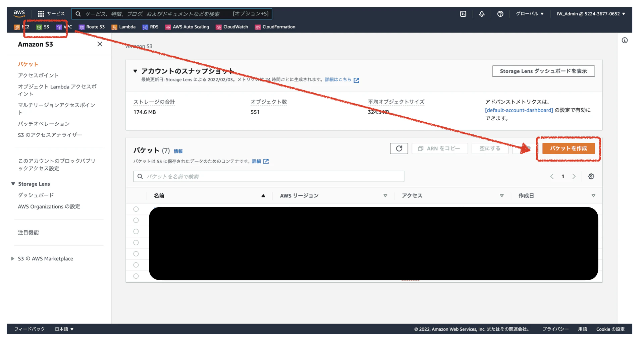The height and width of the screenshot is (362, 644).
Task: Click the info circle icon on right panel
Action: [625, 41]
